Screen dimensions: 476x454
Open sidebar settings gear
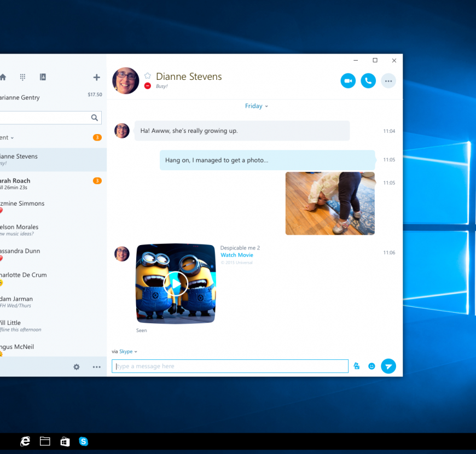[77, 367]
